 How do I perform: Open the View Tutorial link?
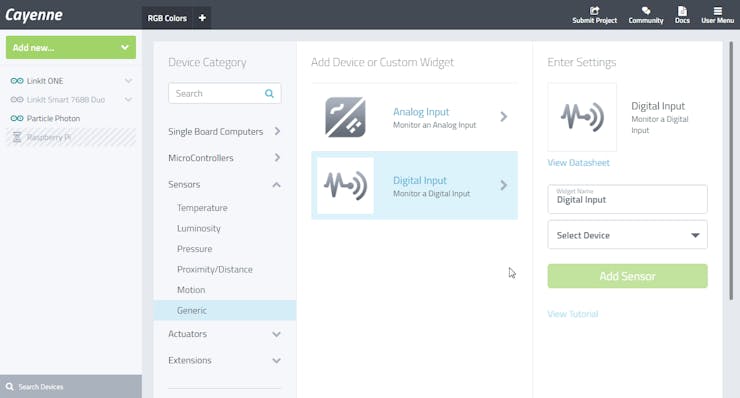(572, 314)
